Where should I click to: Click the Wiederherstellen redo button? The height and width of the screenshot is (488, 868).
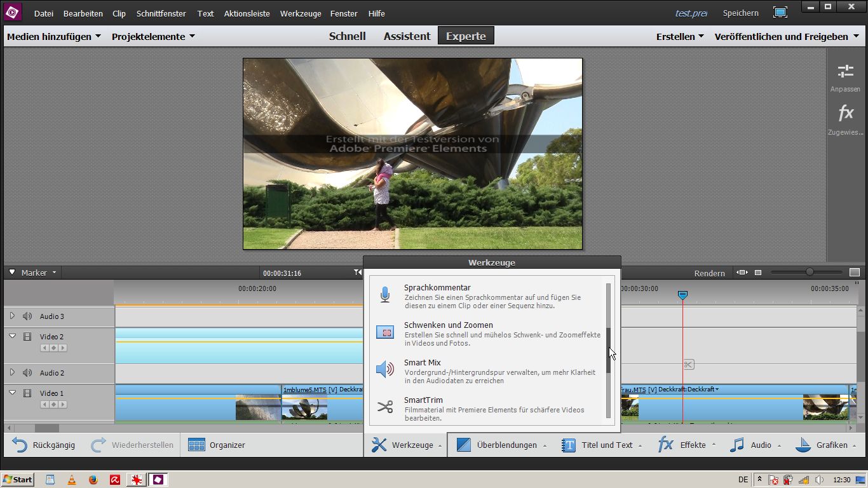pos(132,445)
